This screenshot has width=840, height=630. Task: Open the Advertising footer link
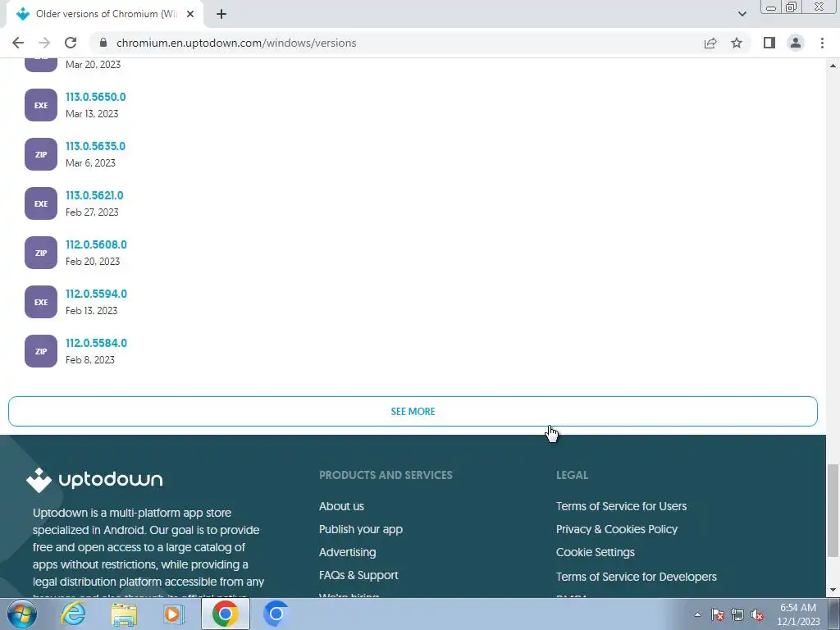[x=347, y=552]
